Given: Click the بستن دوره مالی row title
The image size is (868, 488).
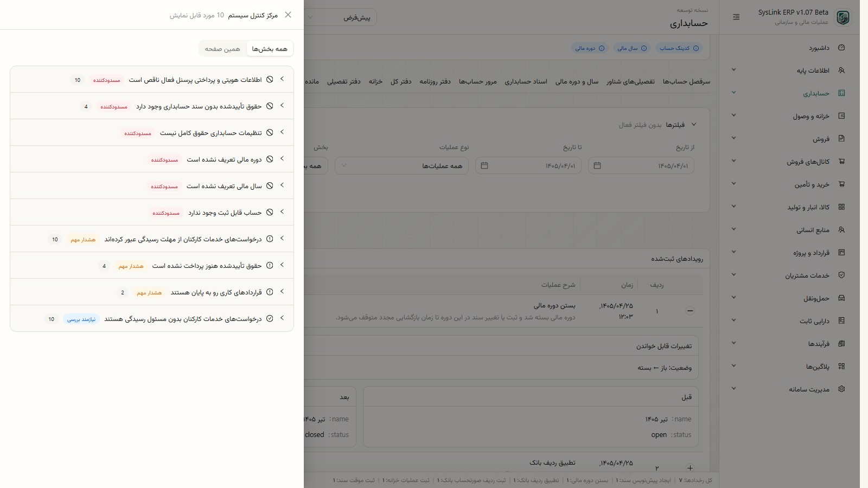Looking at the screenshot, I should tap(554, 305).
